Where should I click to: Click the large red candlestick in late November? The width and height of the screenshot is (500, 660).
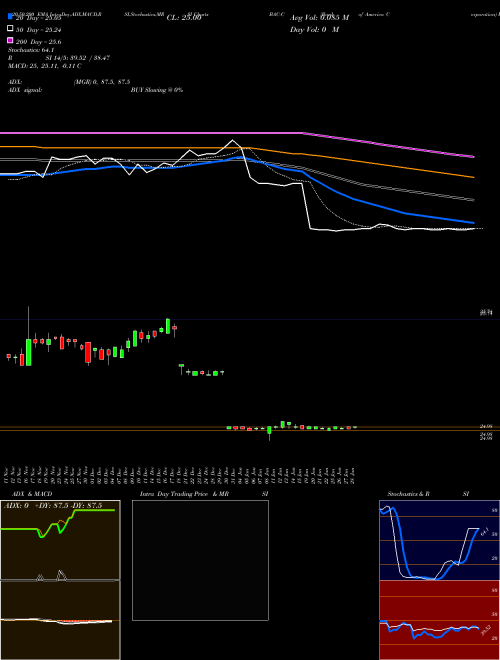click(88, 352)
